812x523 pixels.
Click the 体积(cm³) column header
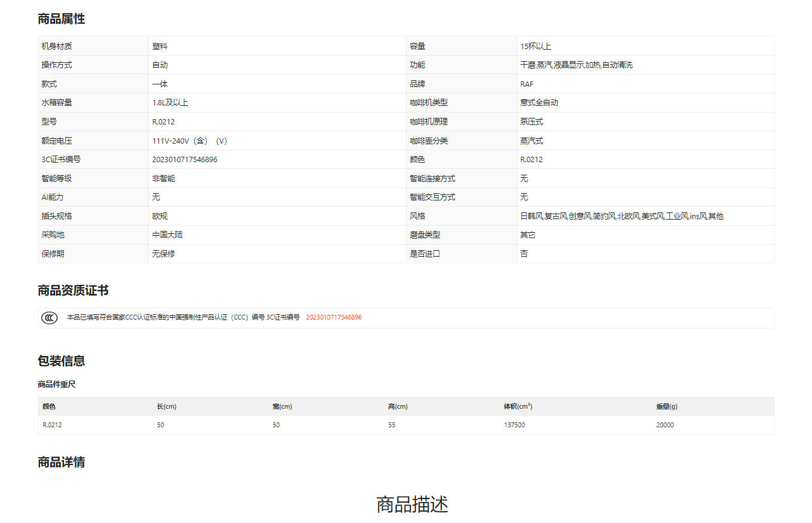[518, 406]
